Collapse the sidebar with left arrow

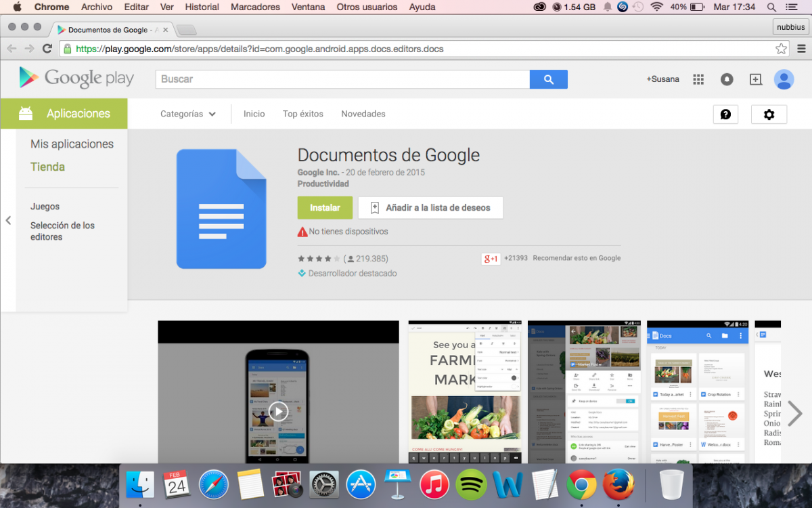[x=8, y=220]
